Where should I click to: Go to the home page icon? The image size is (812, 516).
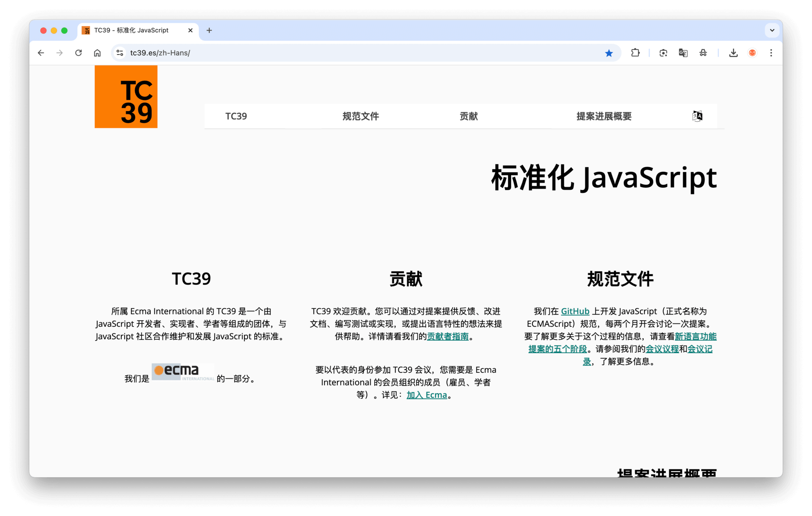[97, 53]
